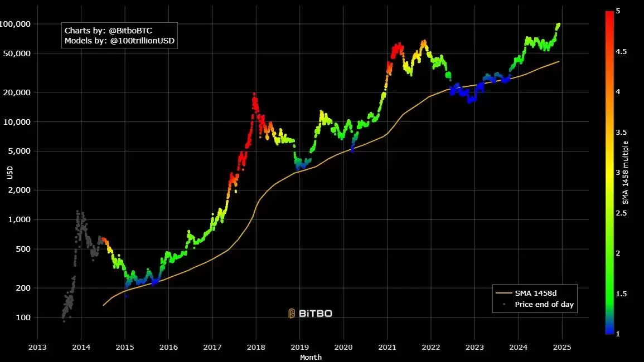644x362 pixels.
Task: Click the blue bottom of the color scale bar
Action: 609,330
